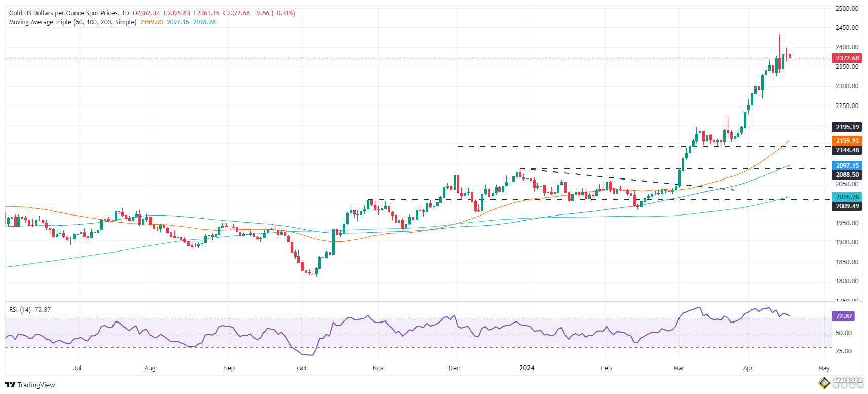Click the Oct label on time axis
868x394 pixels.
(x=302, y=368)
